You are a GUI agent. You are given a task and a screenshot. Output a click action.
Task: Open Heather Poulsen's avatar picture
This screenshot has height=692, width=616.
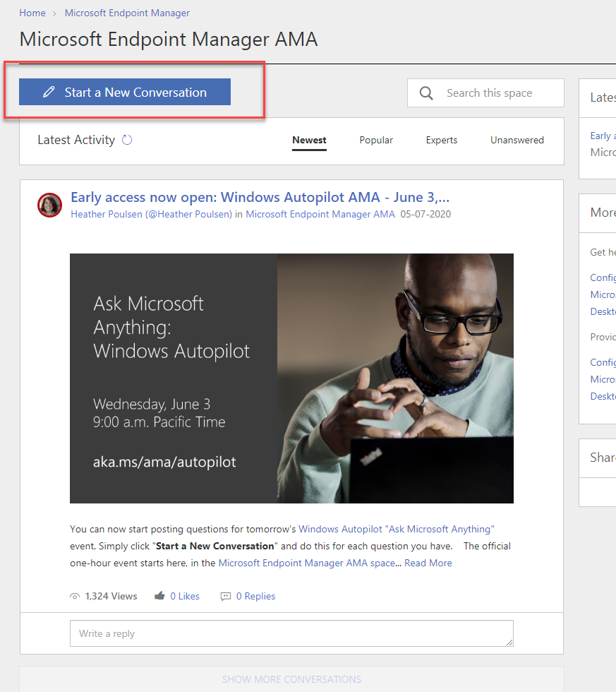click(x=49, y=205)
